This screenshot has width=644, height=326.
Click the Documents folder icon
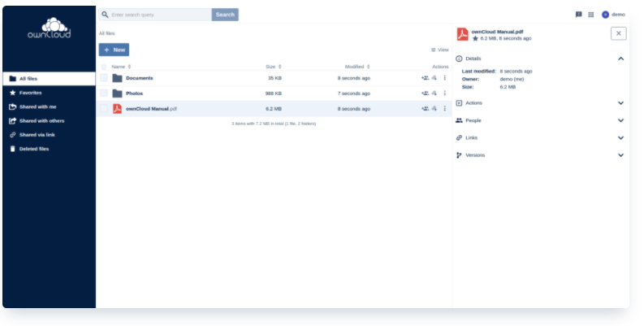tap(118, 78)
